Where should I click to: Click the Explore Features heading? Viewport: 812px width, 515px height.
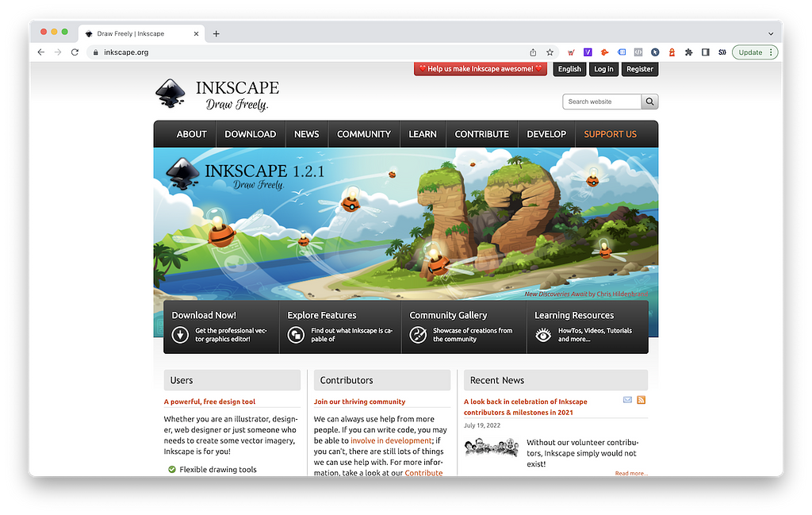[x=322, y=315]
